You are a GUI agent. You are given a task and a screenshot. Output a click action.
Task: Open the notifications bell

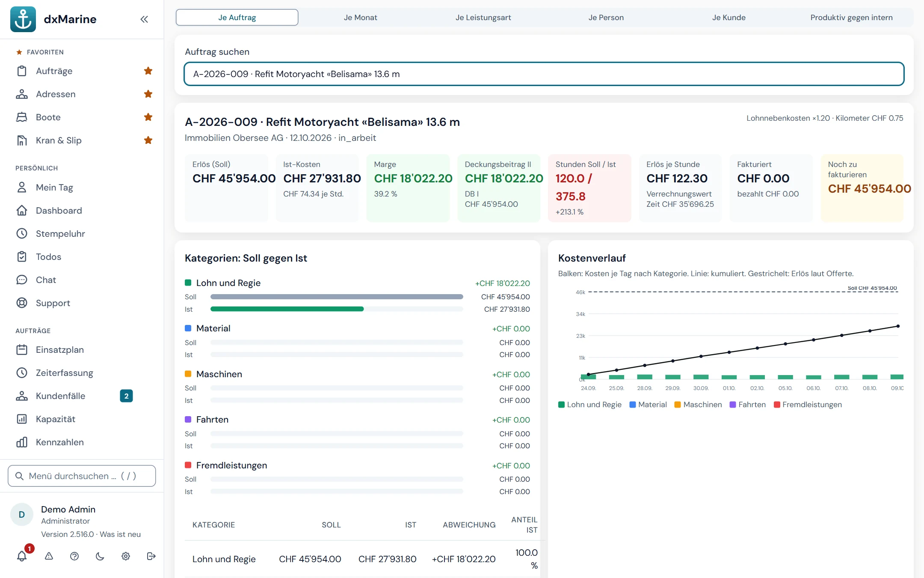pos(22,556)
